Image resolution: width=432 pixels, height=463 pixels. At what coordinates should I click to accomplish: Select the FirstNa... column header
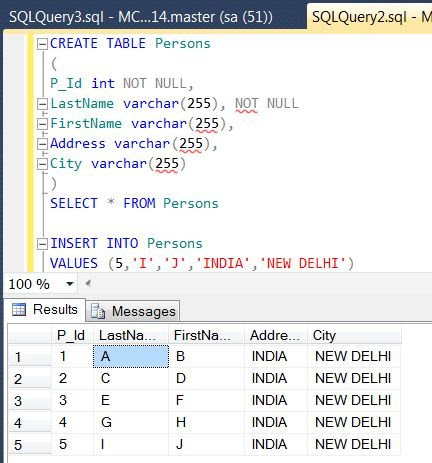[x=207, y=335]
